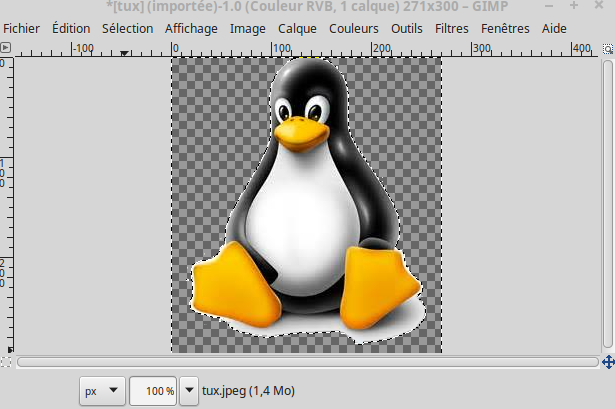The image size is (615, 409).
Task: Open the Fichier menu
Action: tap(21, 29)
